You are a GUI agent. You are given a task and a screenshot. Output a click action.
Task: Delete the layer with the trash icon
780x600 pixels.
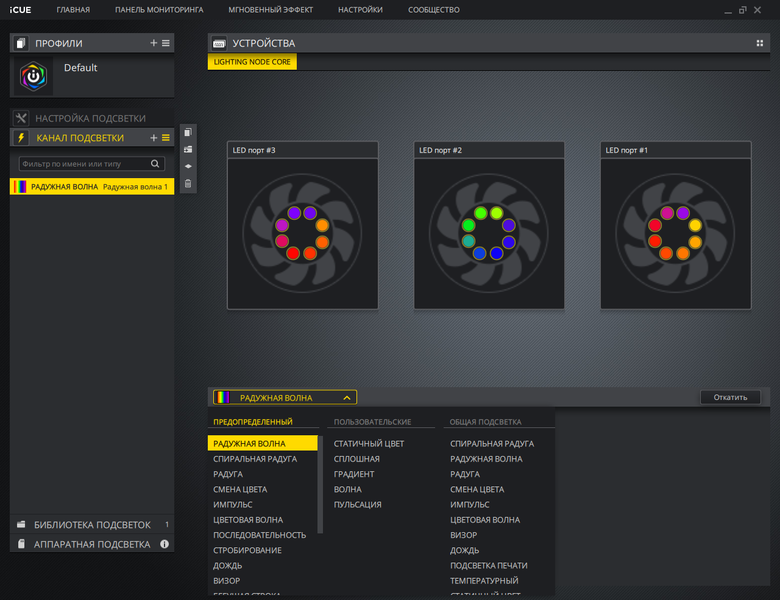pyautogui.click(x=188, y=184)
